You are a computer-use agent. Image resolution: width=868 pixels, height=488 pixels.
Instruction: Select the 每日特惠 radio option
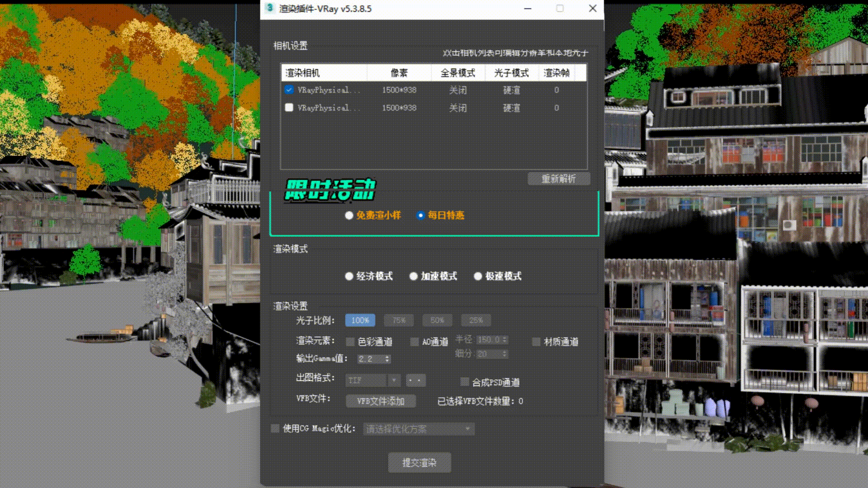pyautogui.click(x=420, y=216)
